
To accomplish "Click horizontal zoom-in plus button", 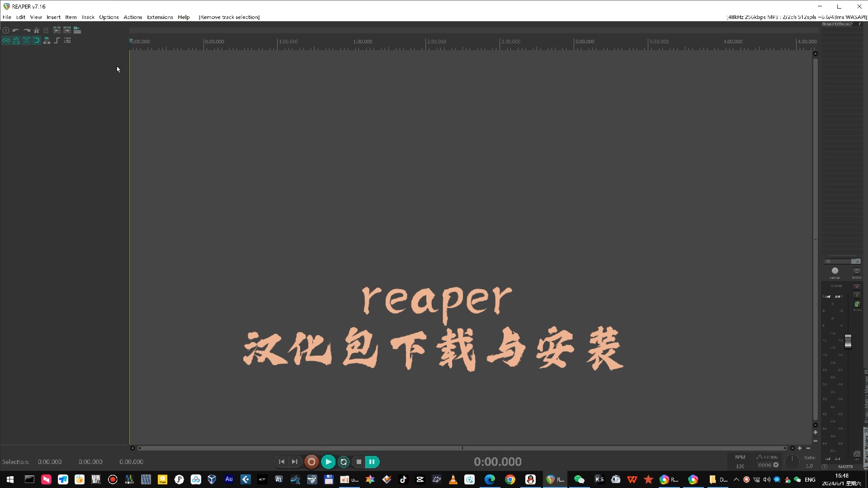I will [800, 448].
